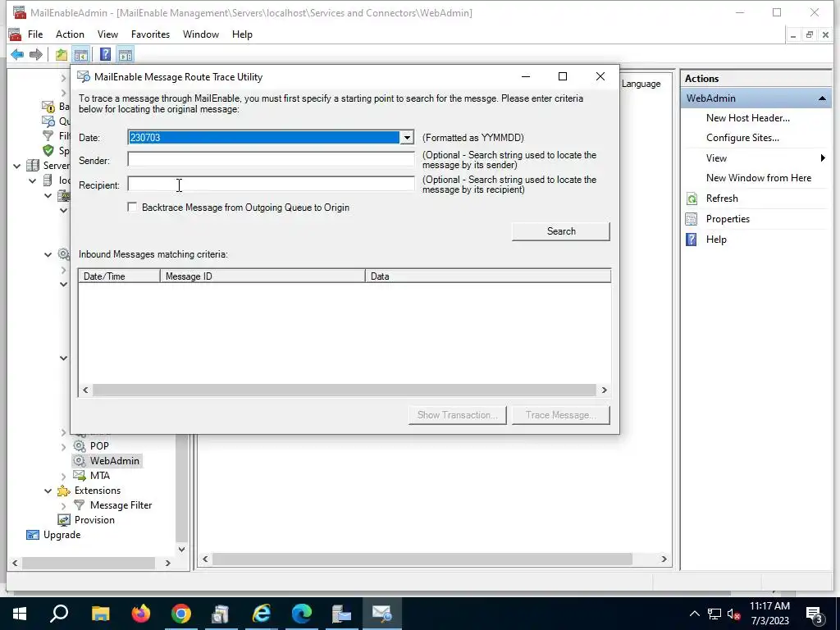
Task: Open the Window menu
Action: point(201,34)
